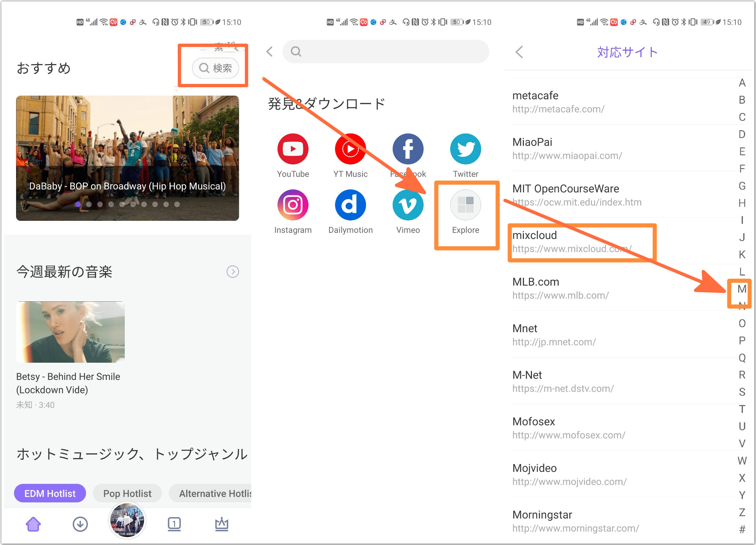Focus the search input field
This screenshot has width=756, height=545.
(x=386, y=51)
